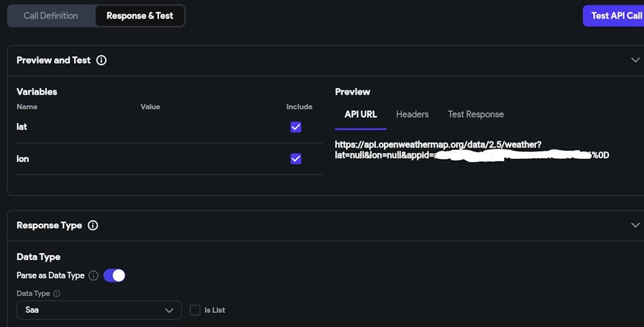Open the Headers preview tab
644x327 pixels.
(x=412, y=115)
